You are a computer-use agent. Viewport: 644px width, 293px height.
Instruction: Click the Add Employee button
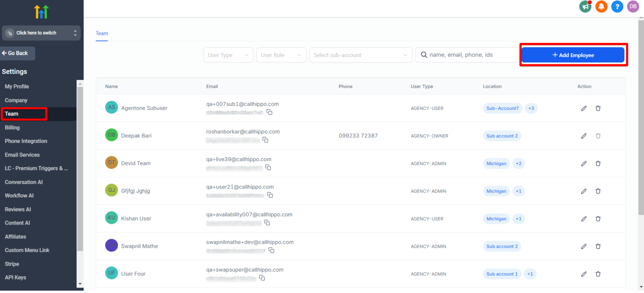pos(573,55)
